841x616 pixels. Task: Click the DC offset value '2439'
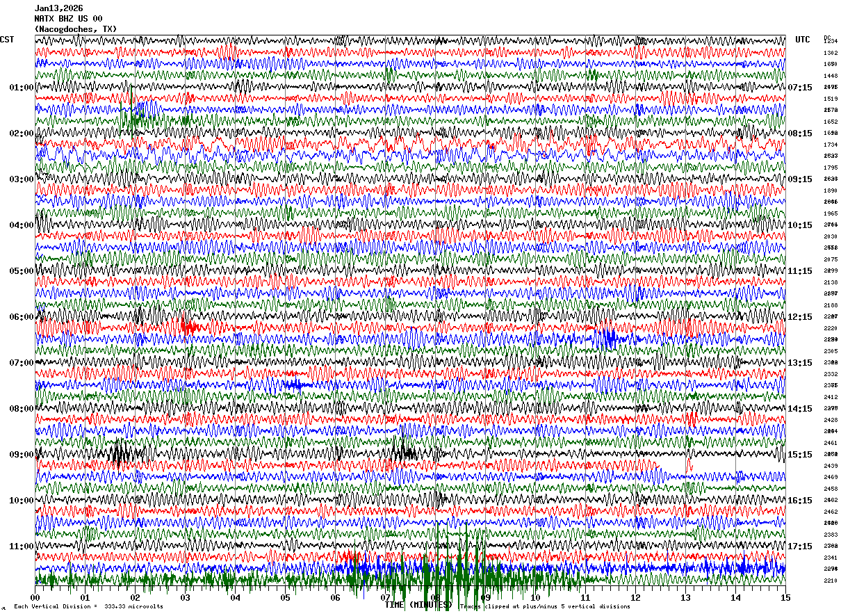[831, 466]
